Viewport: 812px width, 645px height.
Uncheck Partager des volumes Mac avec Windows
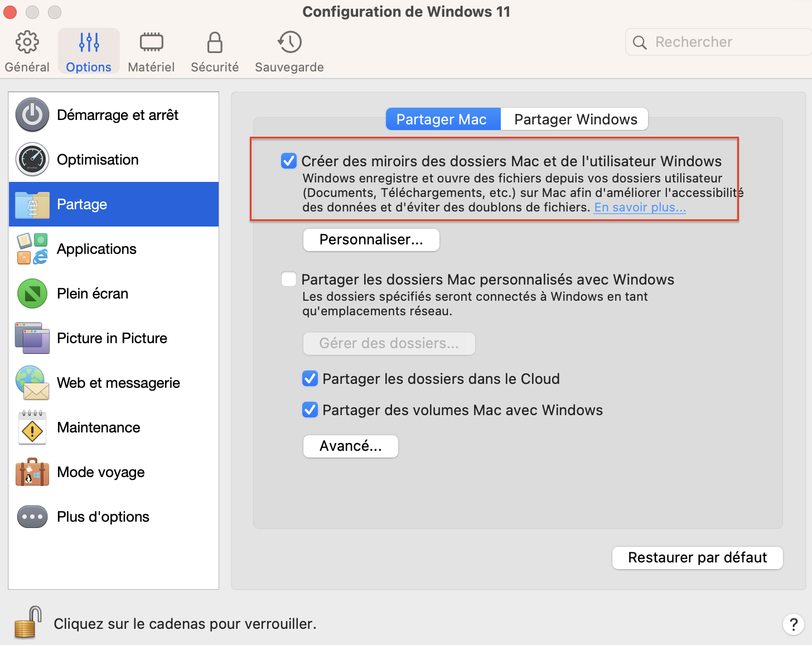click(x=310, y=410)
